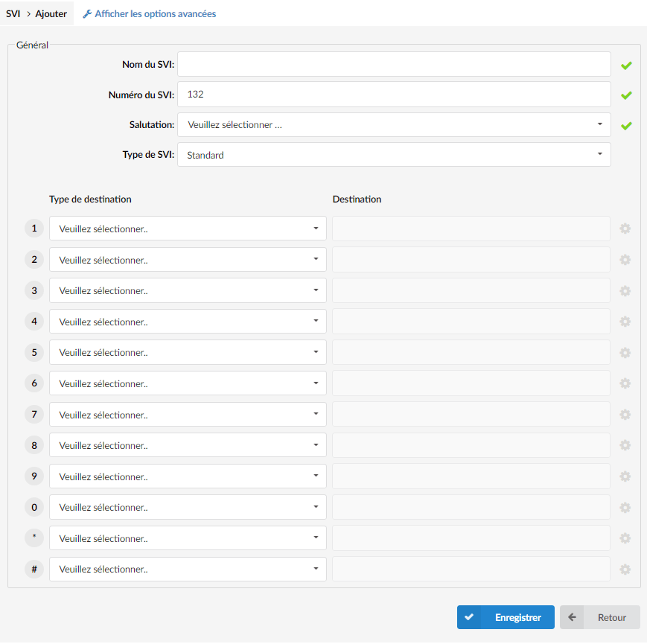Click the Destination field for key 6
Viewport: 647px width, 644px height.
click(471, 383)
